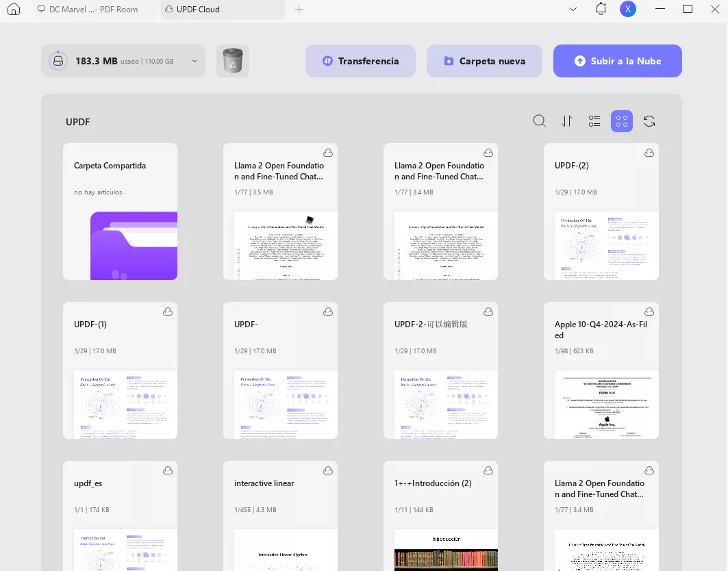728x571 pixels.
Task: Click the '1/455 | 4.3 MB' info
Action: [x=255, y=509]
